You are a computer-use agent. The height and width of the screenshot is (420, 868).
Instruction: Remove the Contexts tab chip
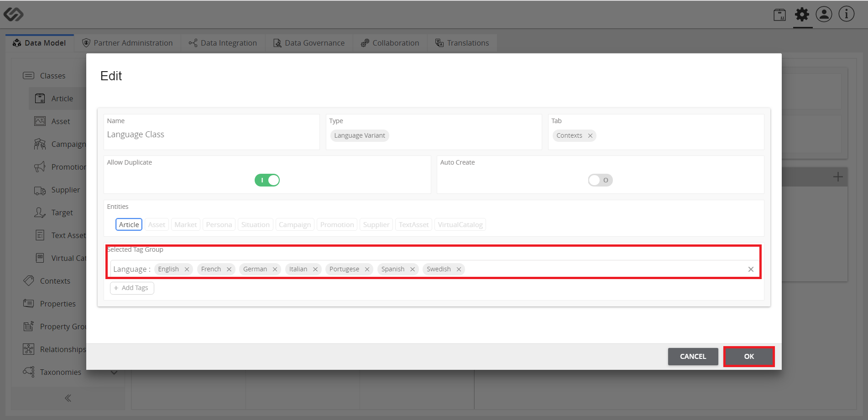(x=590, y=135)
